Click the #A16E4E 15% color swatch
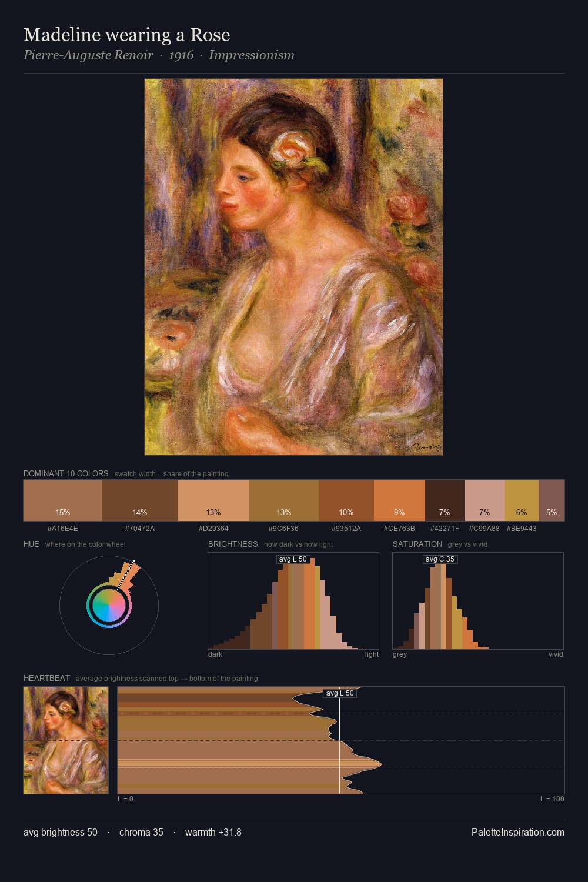 (63, 500)
